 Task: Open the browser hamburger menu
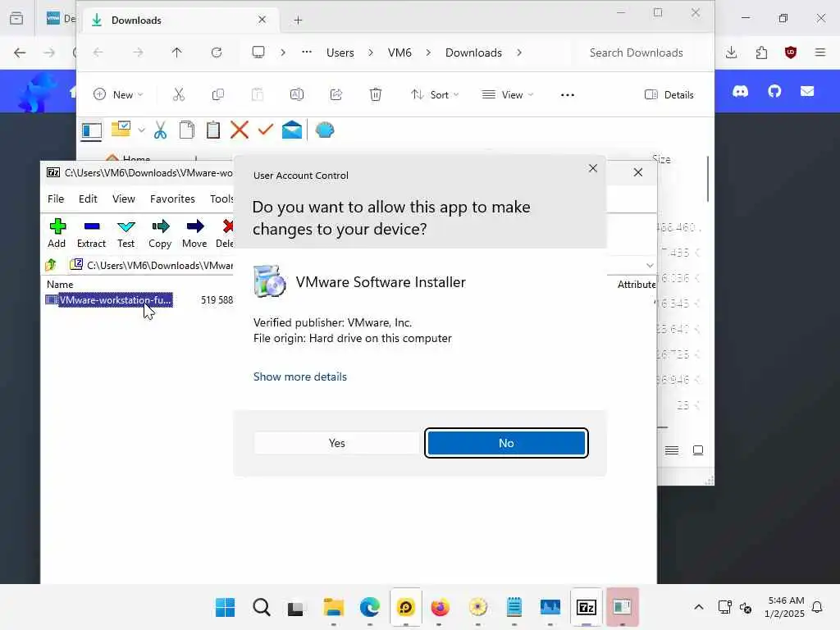point(820,52)
